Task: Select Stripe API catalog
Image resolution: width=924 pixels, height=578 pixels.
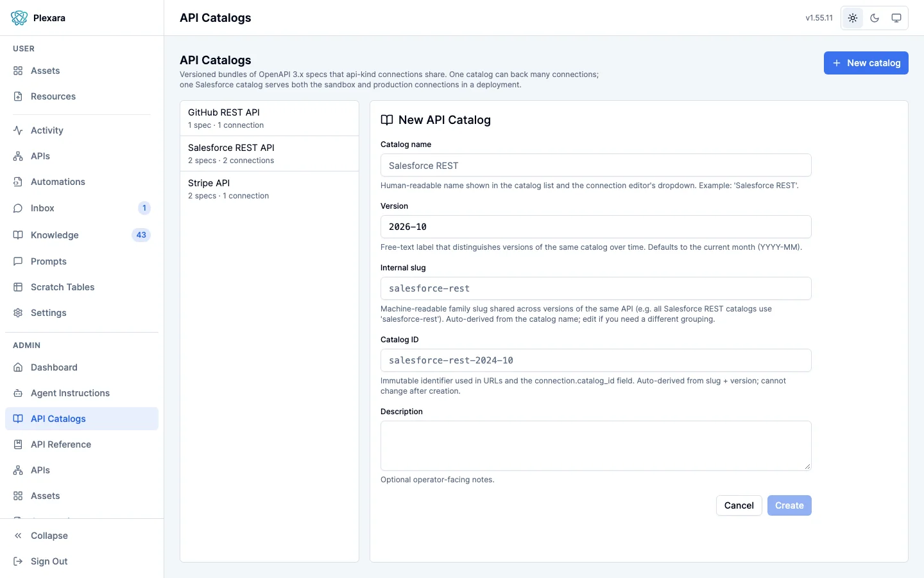Action: click(x=269, y=189)
